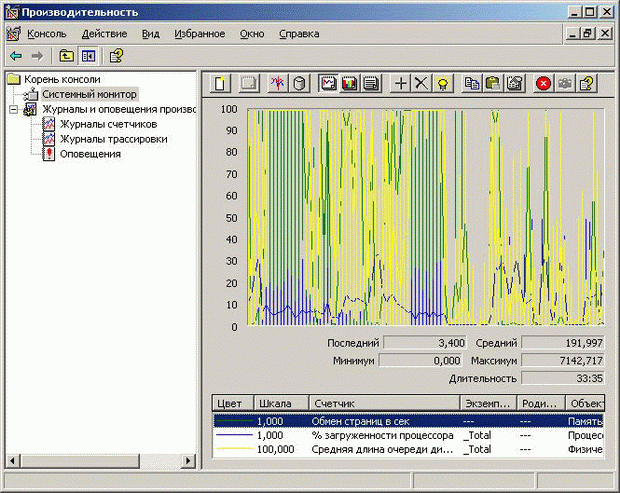
Task: Switch to Report view mode
Action: [x=371, y=83]
